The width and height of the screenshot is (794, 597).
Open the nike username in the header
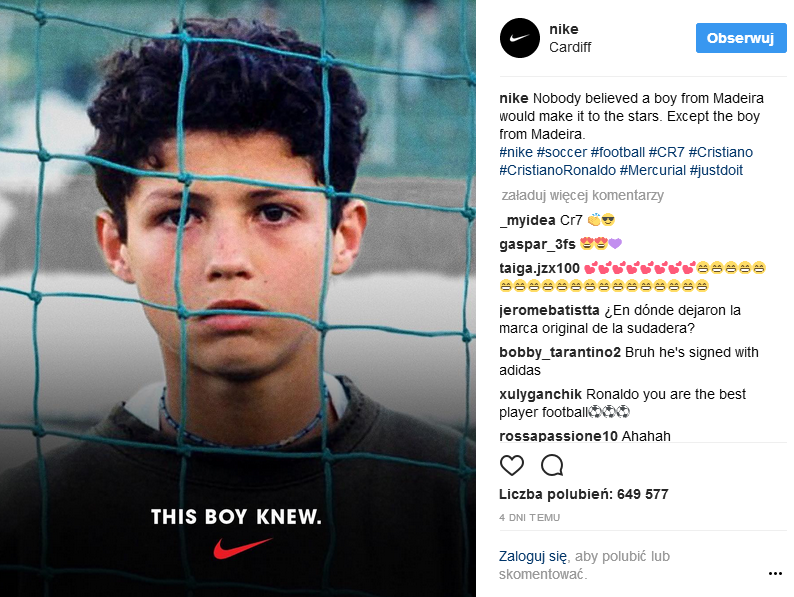point(564,29)
